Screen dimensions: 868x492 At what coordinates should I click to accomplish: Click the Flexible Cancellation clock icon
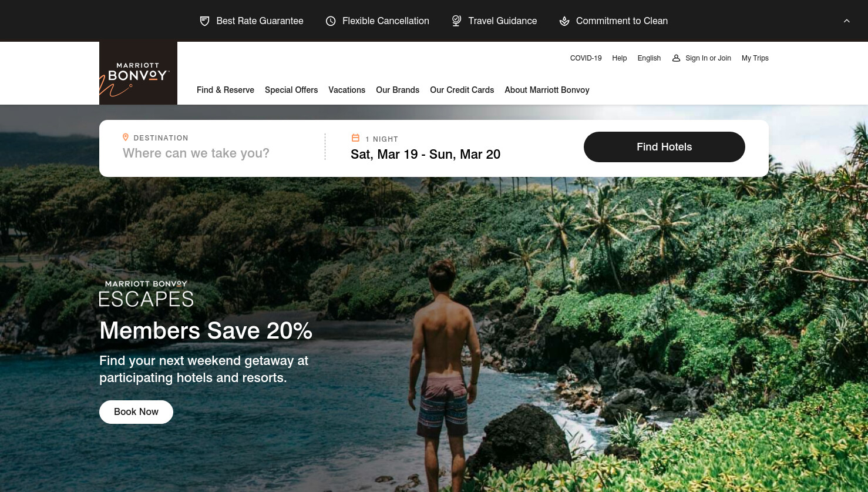(331, 21)
